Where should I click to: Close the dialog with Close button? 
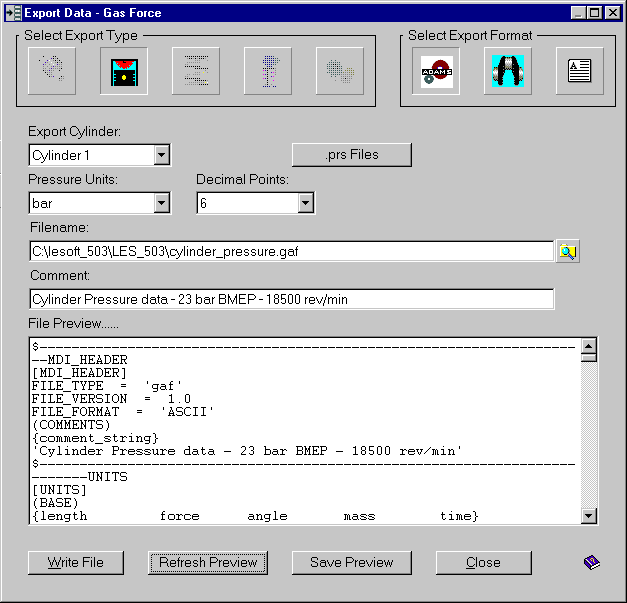pos(484,563)
